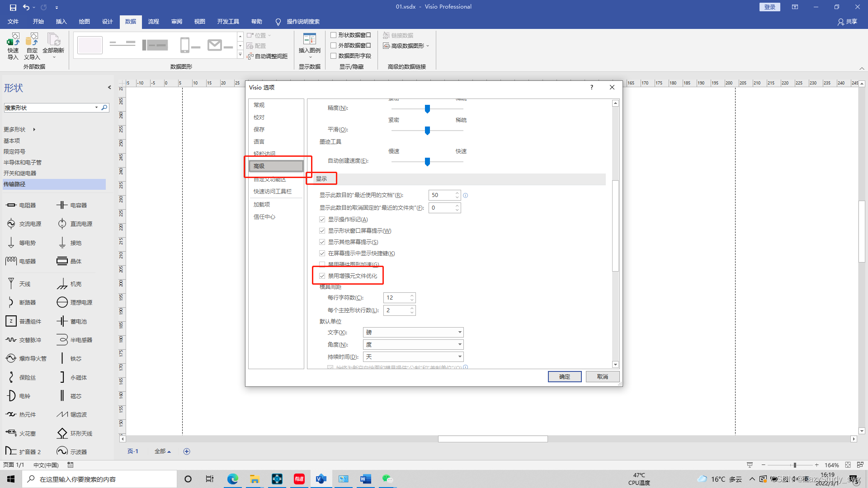Click the dialog help question mark icon
The width and height of the screenshot is (868, 488).
[x=591, y=87]
